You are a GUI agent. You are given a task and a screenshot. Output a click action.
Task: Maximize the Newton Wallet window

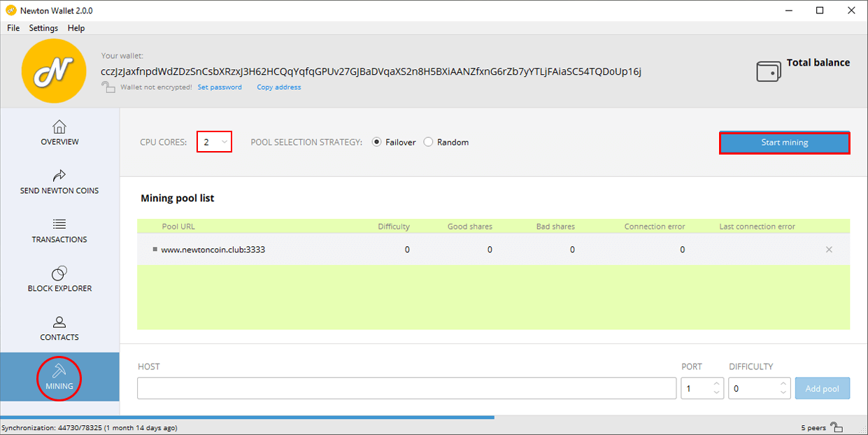click(x=820, y=10)
